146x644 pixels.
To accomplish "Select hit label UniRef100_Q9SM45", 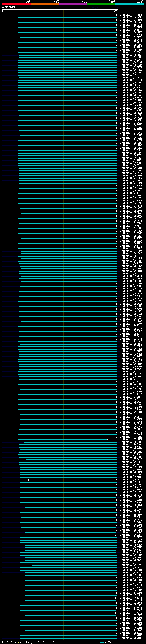I will click(x=131, y=40).
